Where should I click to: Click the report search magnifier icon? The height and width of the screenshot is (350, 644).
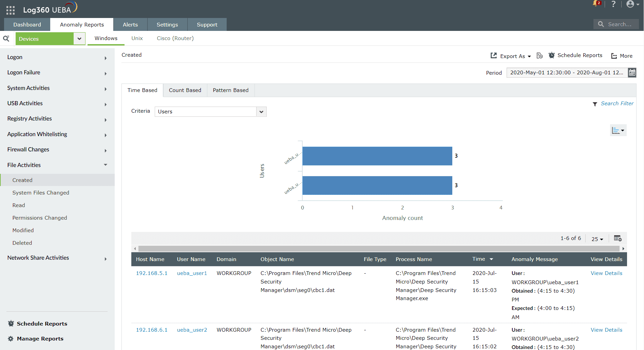click(x=6, y=39)
